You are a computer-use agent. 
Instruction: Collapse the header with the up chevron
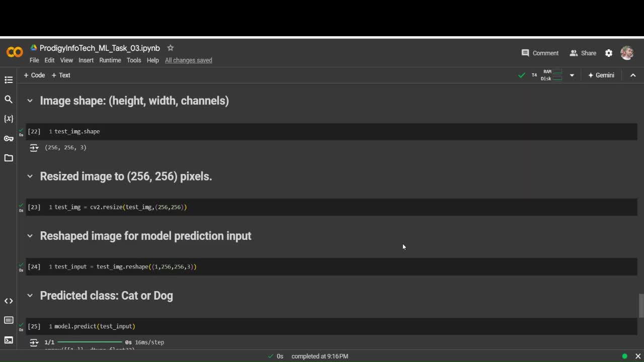pos(633,75)
